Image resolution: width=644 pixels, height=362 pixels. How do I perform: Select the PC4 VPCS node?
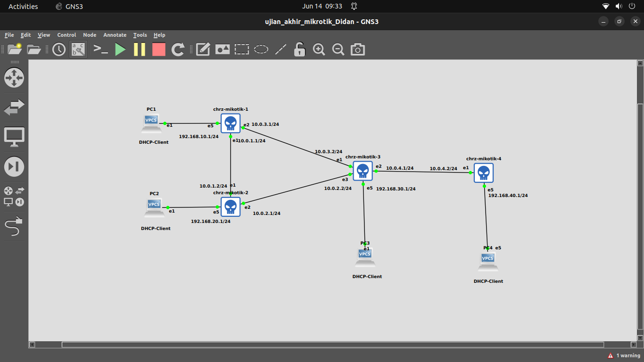point(488,261)
